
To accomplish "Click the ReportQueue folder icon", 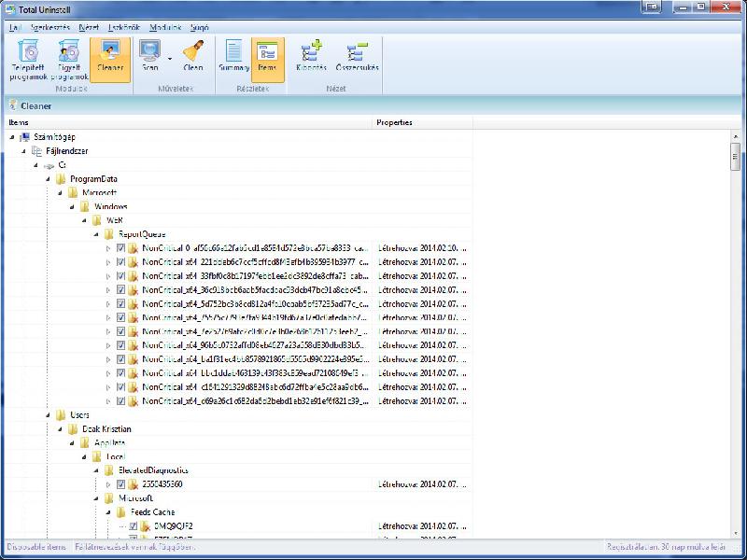I will tap(109, 234).
